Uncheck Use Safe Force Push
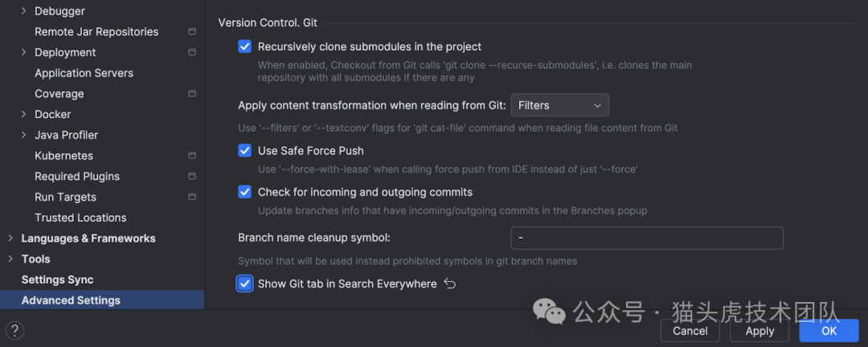This screenshot has height=347, width=868. click(245, 150)
